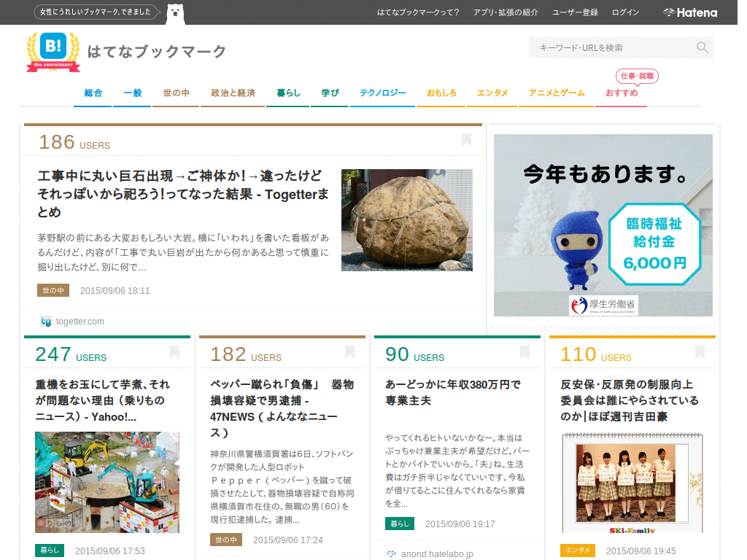Image resolution: width=747 pixels, height=560 pixels.
Task: Open the togetter.com domain link
Action: point(80,322)
